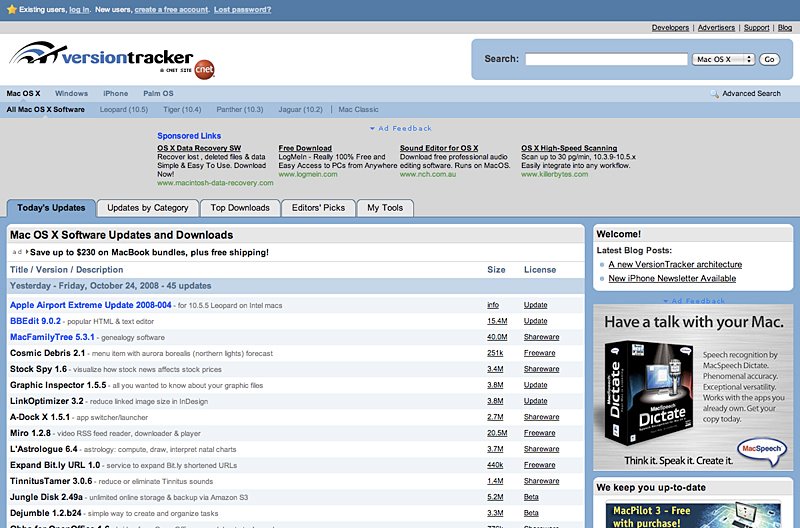Click the gold star icon in top bar
Screen dimensions: 800x528
pos(12,9)
